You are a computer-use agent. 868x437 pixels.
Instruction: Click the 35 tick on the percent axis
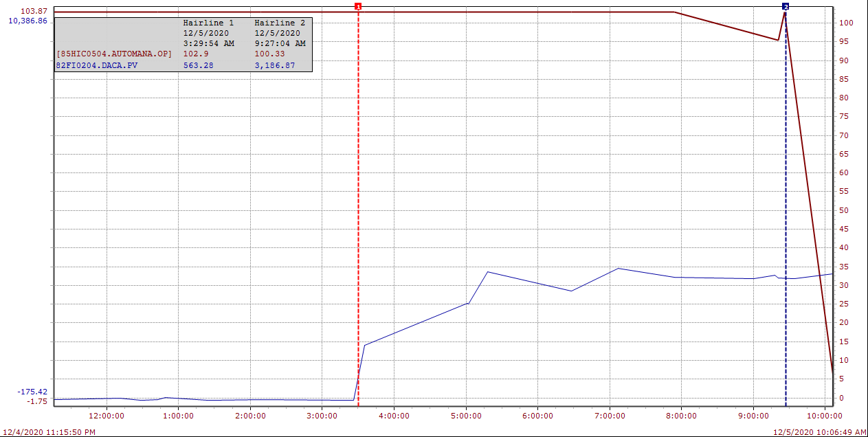tap(844, 267)
